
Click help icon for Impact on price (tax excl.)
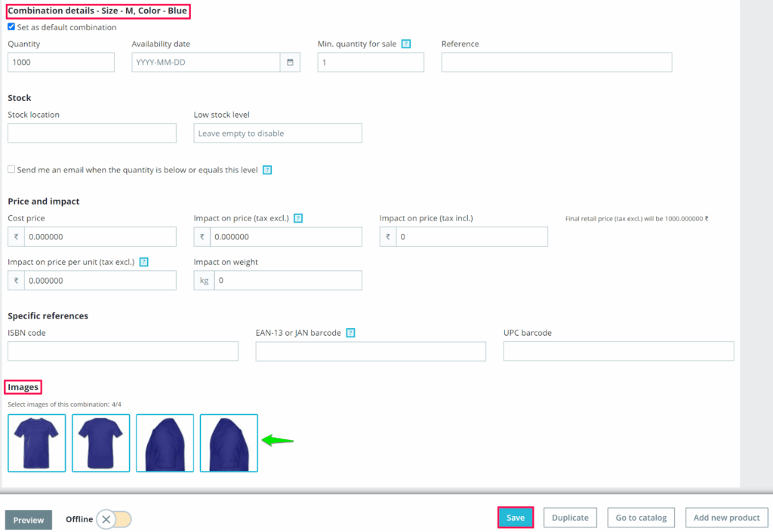(x=298, y=219)
